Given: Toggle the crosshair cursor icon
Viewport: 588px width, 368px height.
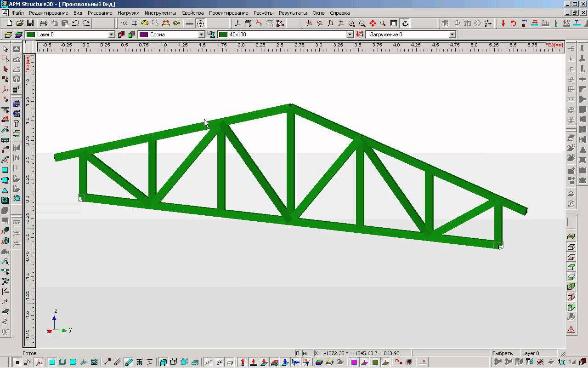Looking at the screenshot, I should coord(190,23).
